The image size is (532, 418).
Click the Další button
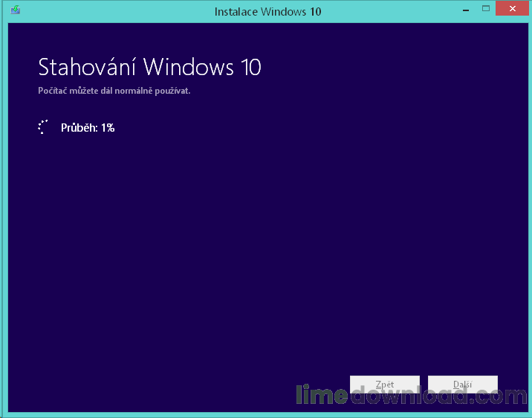tap(463, 384)
